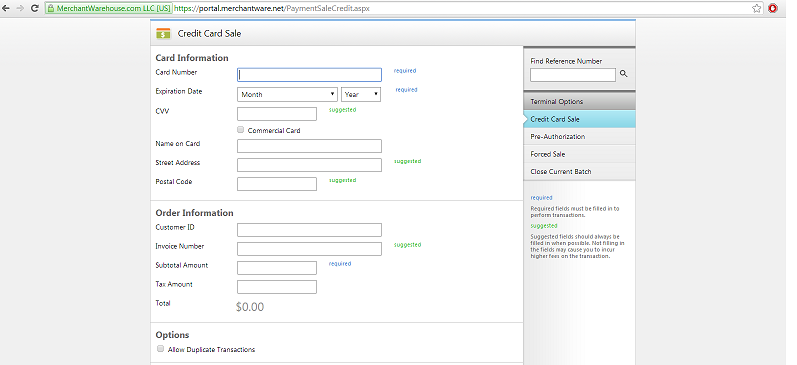Click the Find Reference Number field
The image size is (797, 365).
[x=573, y=75]
